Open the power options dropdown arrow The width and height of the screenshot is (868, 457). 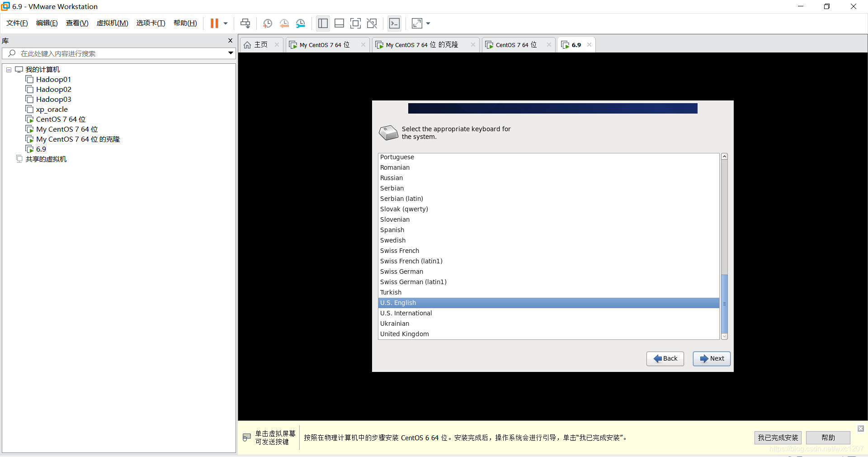pos(226,24)
